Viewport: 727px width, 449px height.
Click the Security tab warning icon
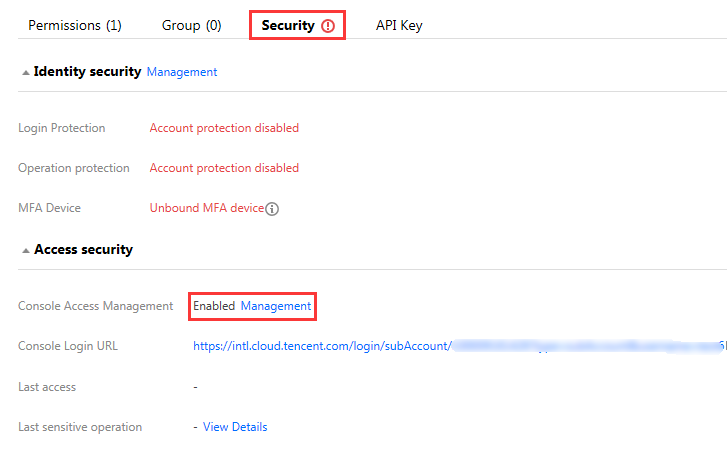pyautogui.click(x=328, y=26)
